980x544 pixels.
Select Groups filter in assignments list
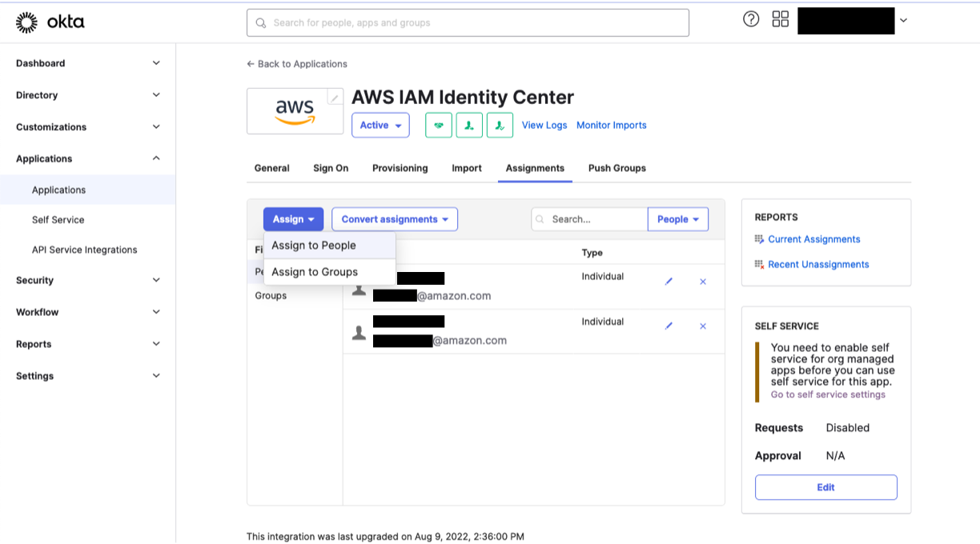click(x=271, y=296)
